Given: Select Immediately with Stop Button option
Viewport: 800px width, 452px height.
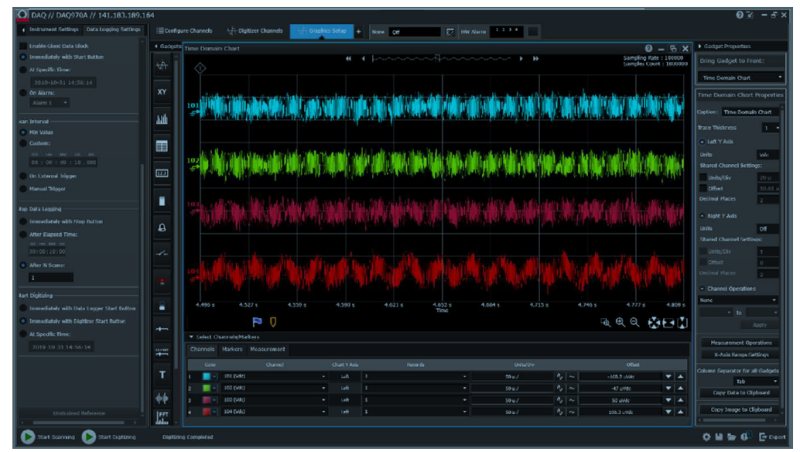Looking at the screenshot, I should [23, 221].
